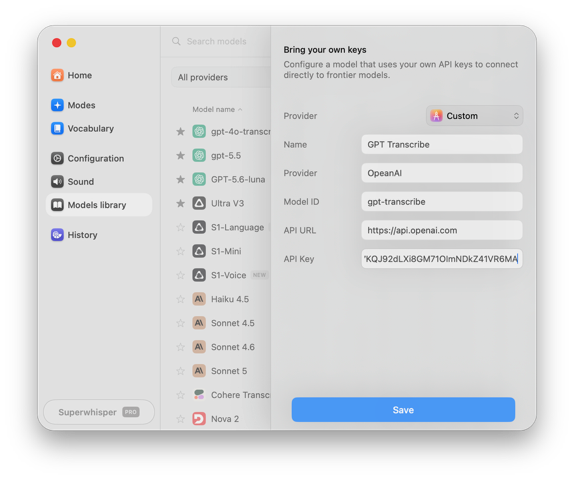Favorite the S1-Language model star
574x480 pixels.
tap(180, 227)
